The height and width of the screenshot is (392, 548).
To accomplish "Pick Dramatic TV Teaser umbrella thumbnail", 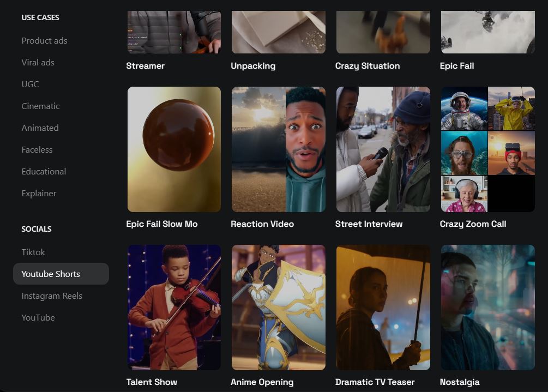I will click(383, 307).
